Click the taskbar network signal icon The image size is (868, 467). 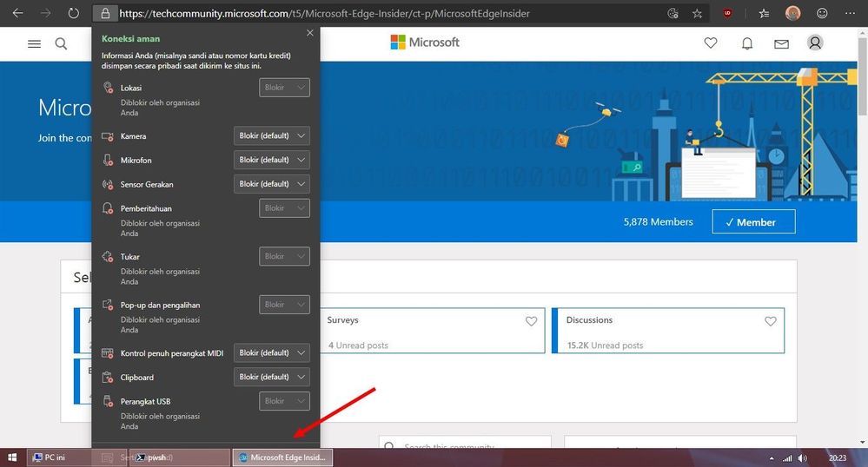point(787,458)
